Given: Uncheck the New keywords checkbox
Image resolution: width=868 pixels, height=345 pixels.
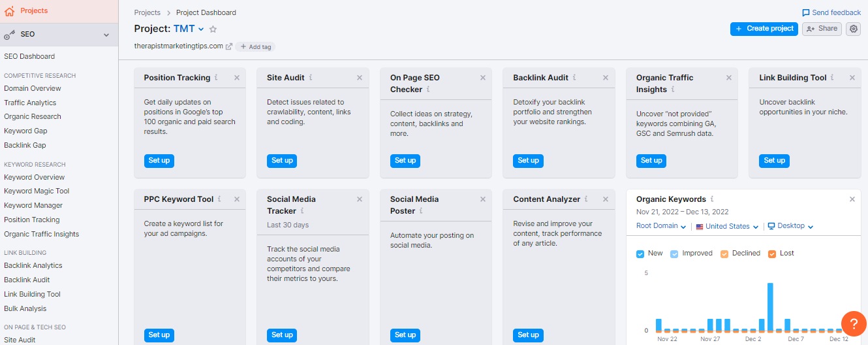Looking at the screenshot, I should [x=640, y=254].
